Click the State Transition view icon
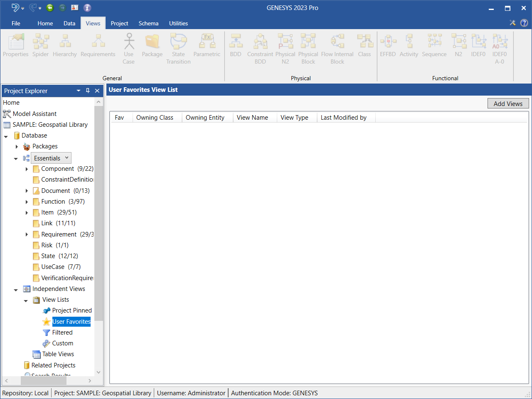This screenshot has height=399, width=532. click(178, 42)
